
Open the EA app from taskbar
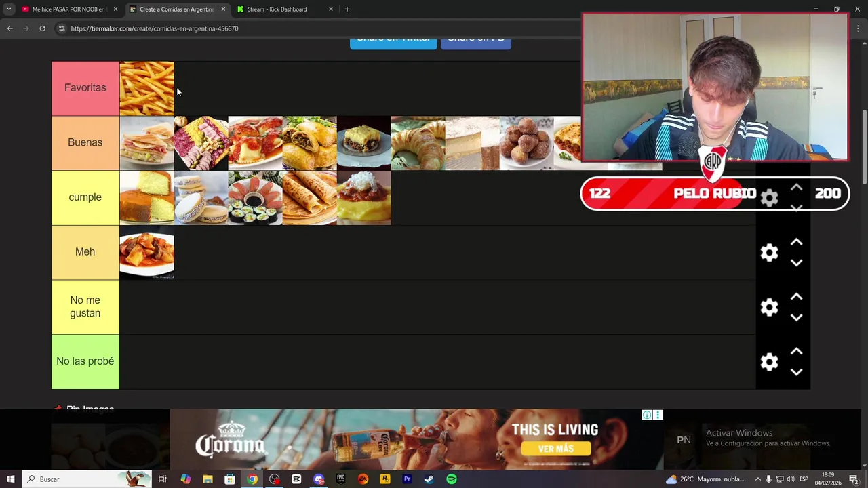pos(363,479)
